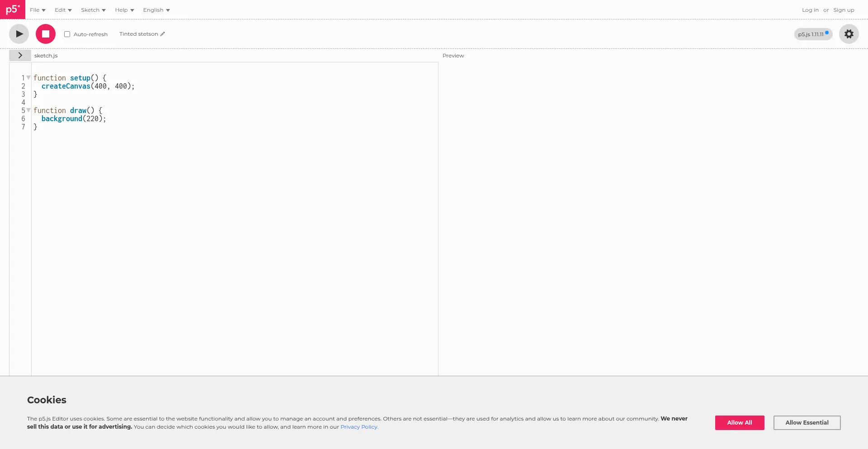Open the Sketch menu
The height and width of the screenshot is (449, 868).
tap(93, 10)
